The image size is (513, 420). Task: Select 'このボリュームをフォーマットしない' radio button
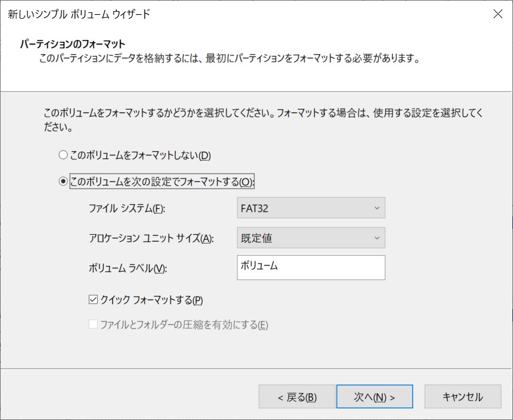click(x=63, y=155)
